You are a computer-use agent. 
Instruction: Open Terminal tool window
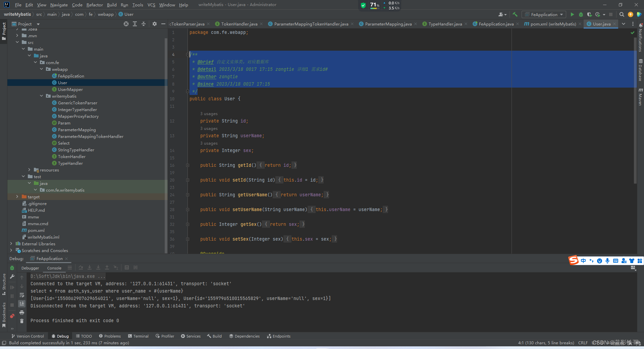pyautogui.click(x=138, y=336)
